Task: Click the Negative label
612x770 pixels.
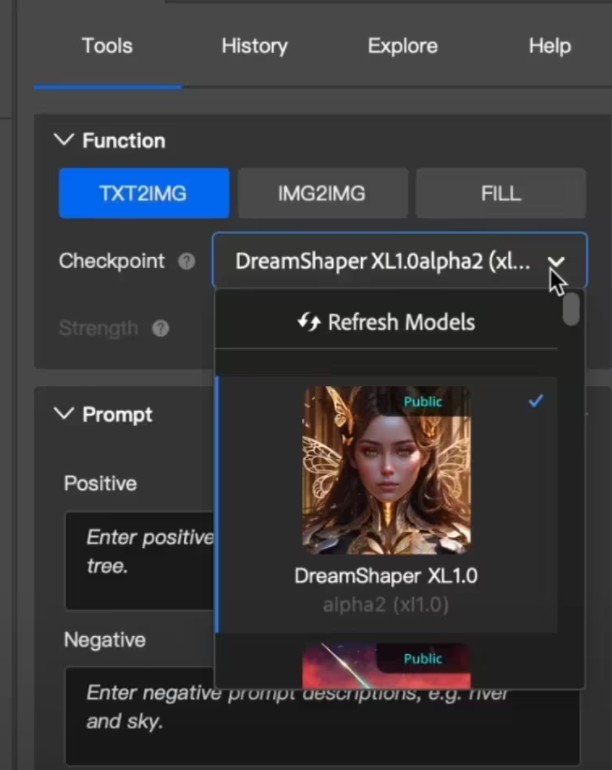Action: pos(105,640)
